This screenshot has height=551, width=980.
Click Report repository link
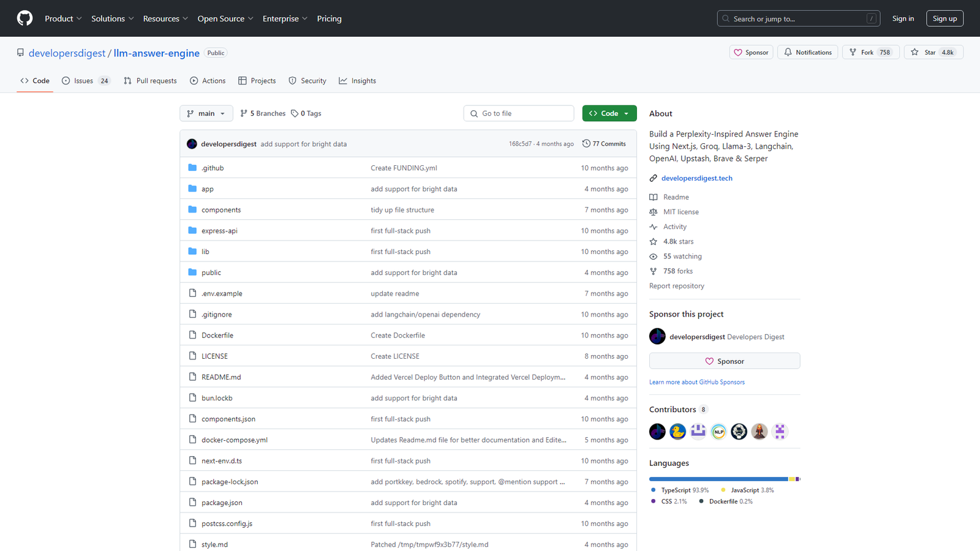tap(677, 286)
